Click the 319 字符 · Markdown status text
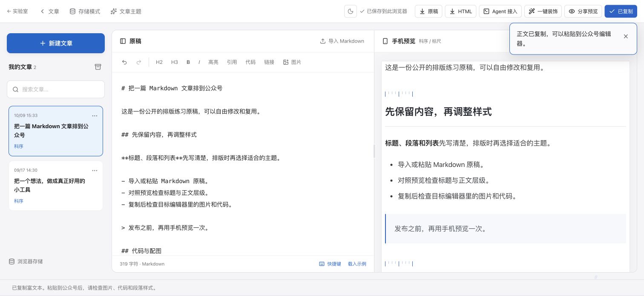Image resolution: width=644 pixels, height=296 pixels. [142, 264]
